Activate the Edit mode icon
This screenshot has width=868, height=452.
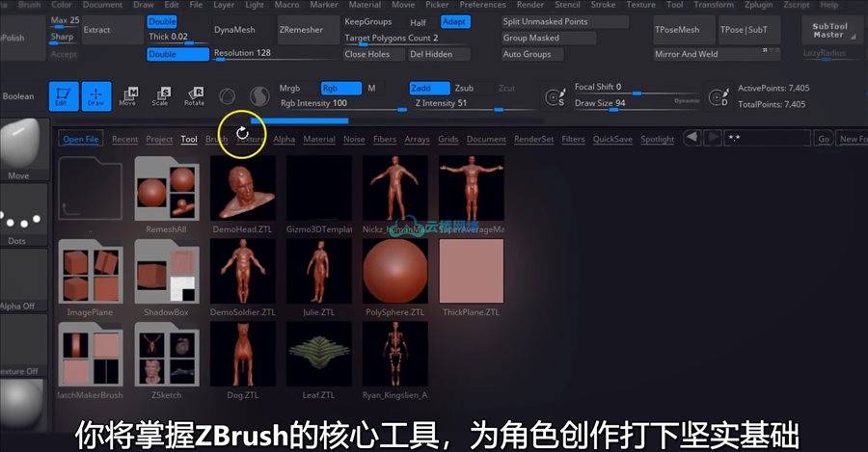point(64,96)
